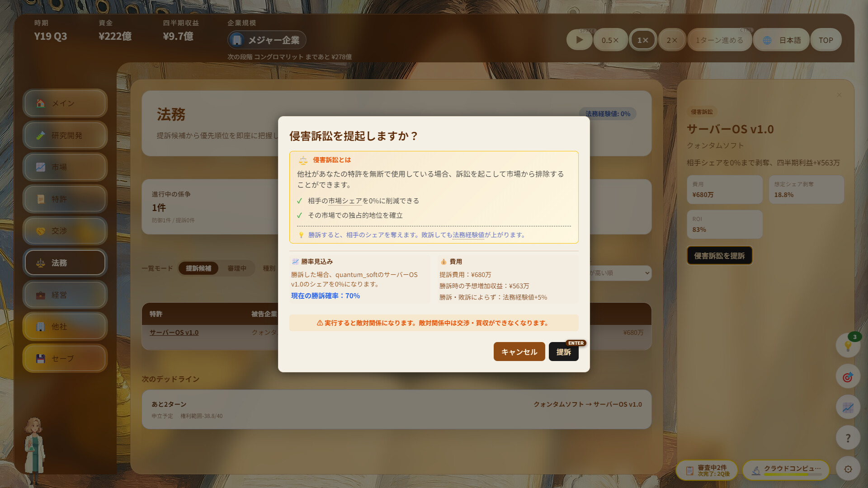
Task: Switch to the 審査中 tab
Action: click(x=237, y=268)
